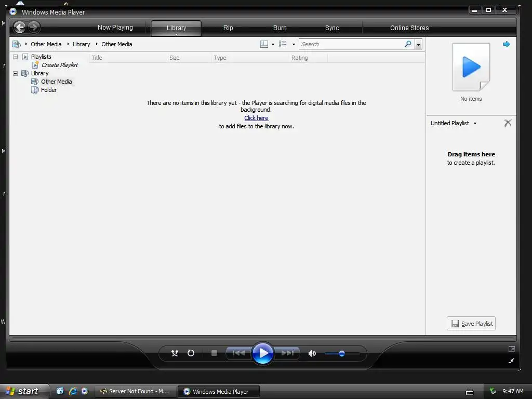532x399 pixels.
Task: Click the Back navigation arrow
Action: tap(20, 27)
